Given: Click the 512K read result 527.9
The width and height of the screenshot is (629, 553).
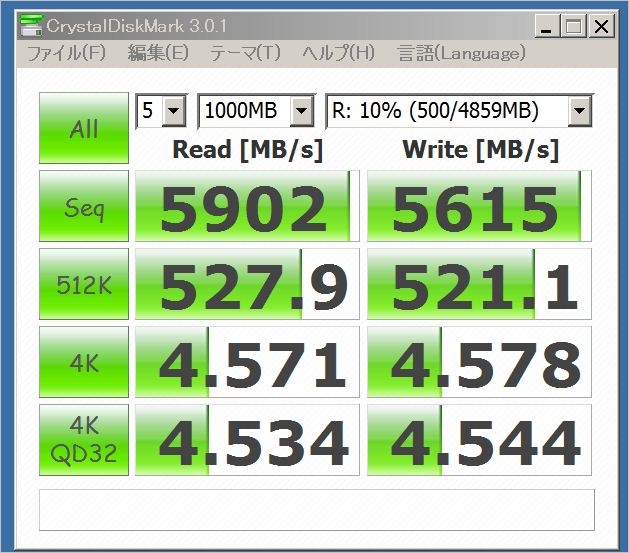Looking at the screenshot, I should pos(247,284).
